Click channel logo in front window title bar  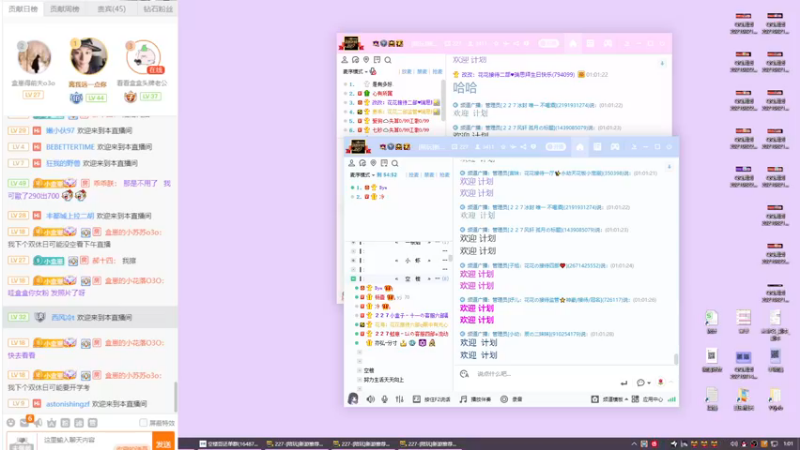358,147
